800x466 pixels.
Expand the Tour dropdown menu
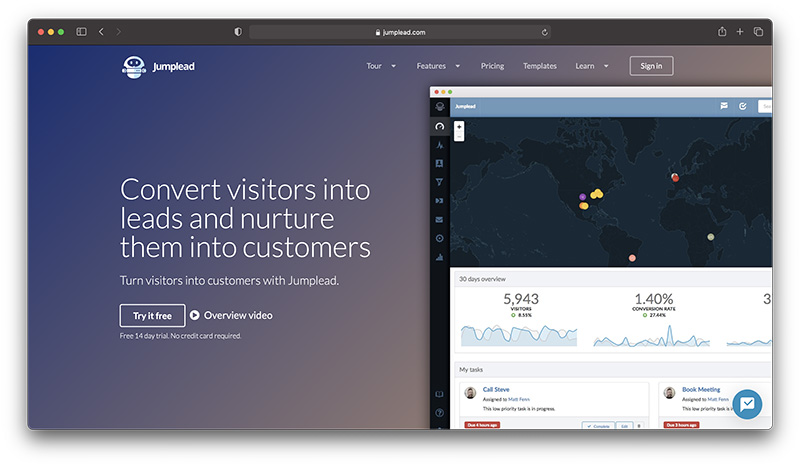coord(381,66)
